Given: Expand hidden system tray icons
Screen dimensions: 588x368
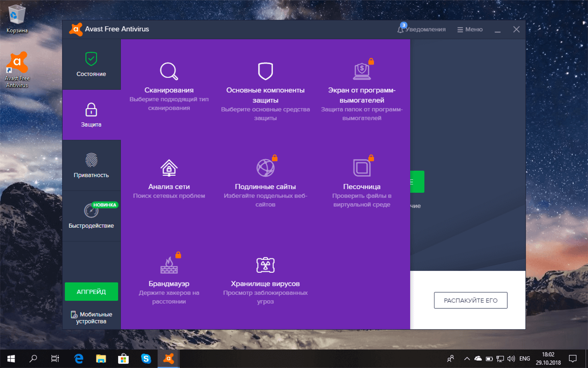Looking at the screenshot, I should click(x=467, y=358).
